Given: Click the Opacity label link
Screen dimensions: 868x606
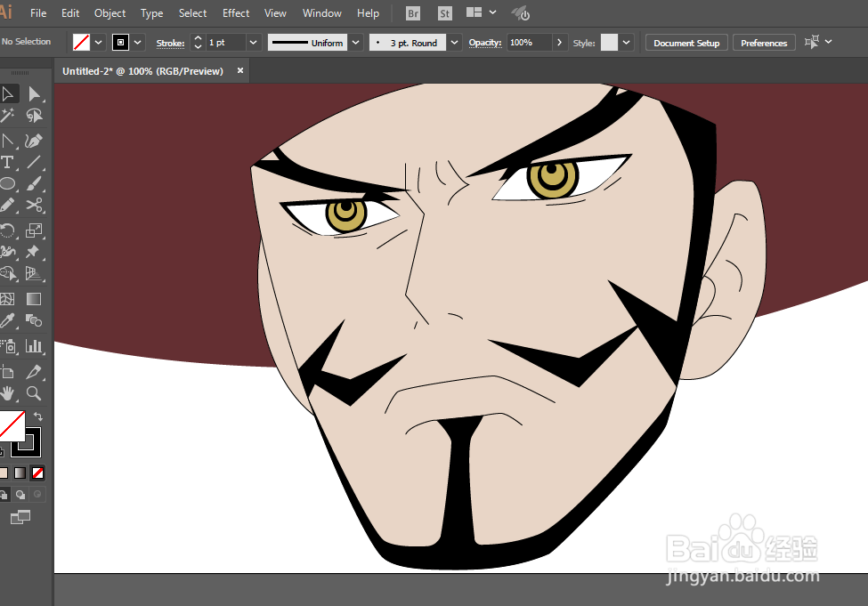Looking at the screenshot, I should [485, 43].
